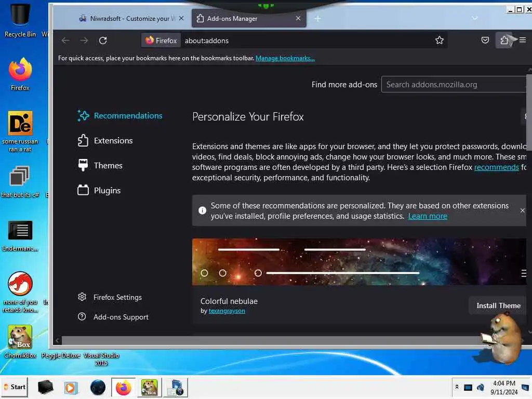Open Recycle Bin on the desktop
The width and height of the screenshot is (532, 399).
tap(20, 20)
